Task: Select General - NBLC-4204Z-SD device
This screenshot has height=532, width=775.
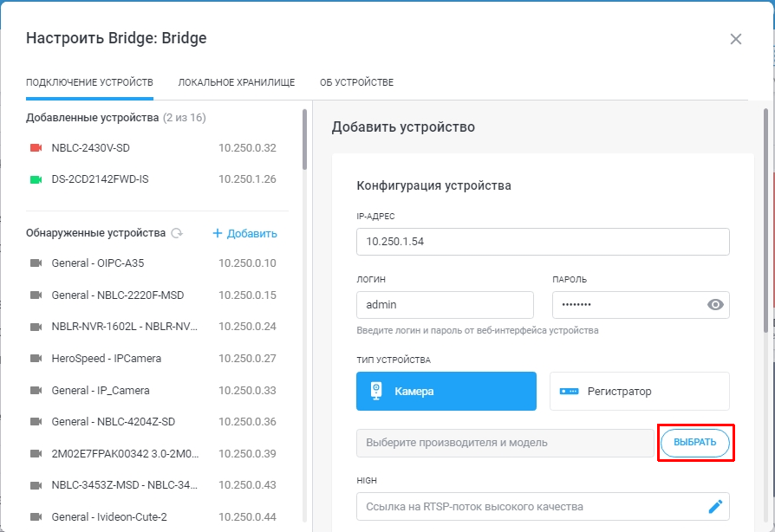Action: [x=153, y=421]
